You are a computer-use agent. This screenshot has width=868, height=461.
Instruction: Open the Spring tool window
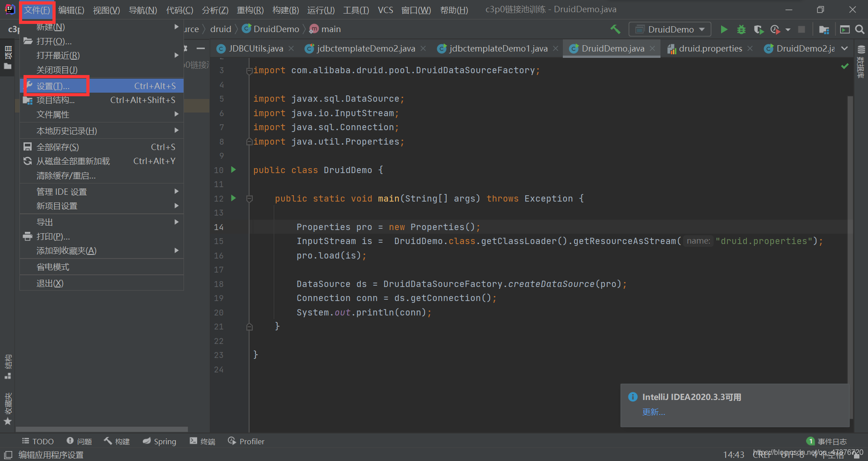(x=160, y=441)
